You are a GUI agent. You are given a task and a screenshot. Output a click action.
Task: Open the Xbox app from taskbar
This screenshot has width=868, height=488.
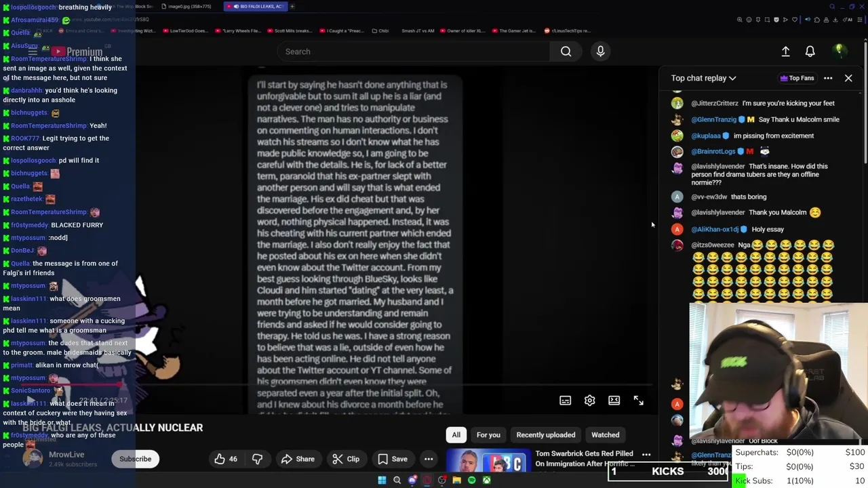click(x=486, y=481)
